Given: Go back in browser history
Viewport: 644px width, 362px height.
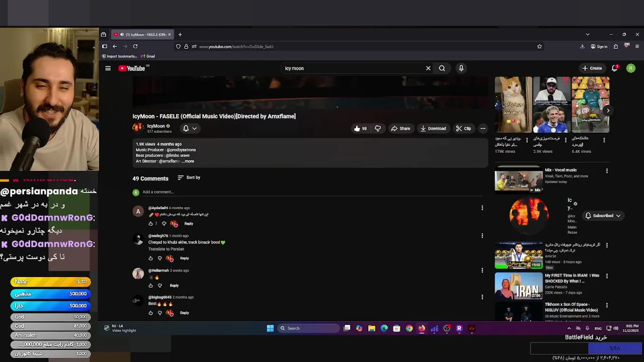Looking at the screenshot, I should [x=115, y=46].
